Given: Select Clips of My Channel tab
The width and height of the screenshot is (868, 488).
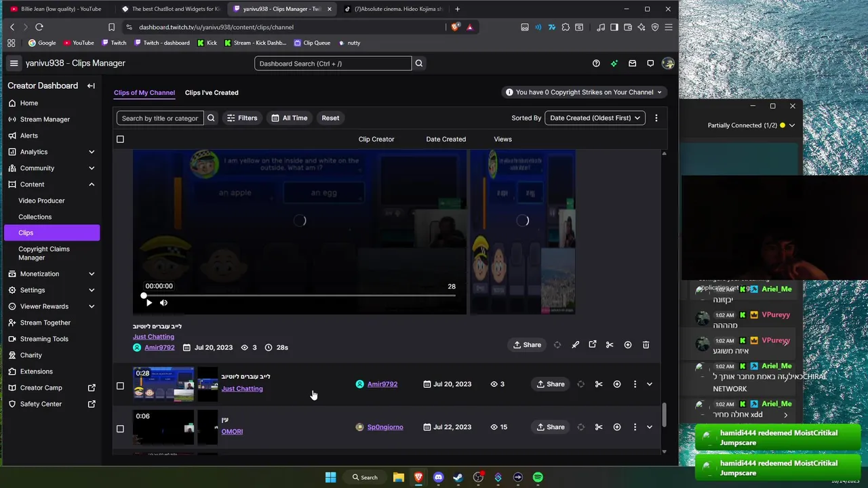Looking at the screenshot, I should click(144, 93).
